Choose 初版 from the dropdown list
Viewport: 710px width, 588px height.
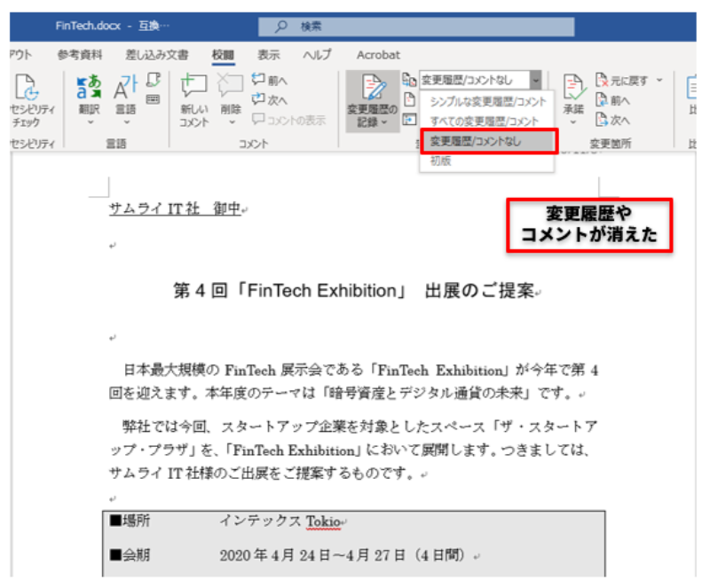tap(441, 162)
